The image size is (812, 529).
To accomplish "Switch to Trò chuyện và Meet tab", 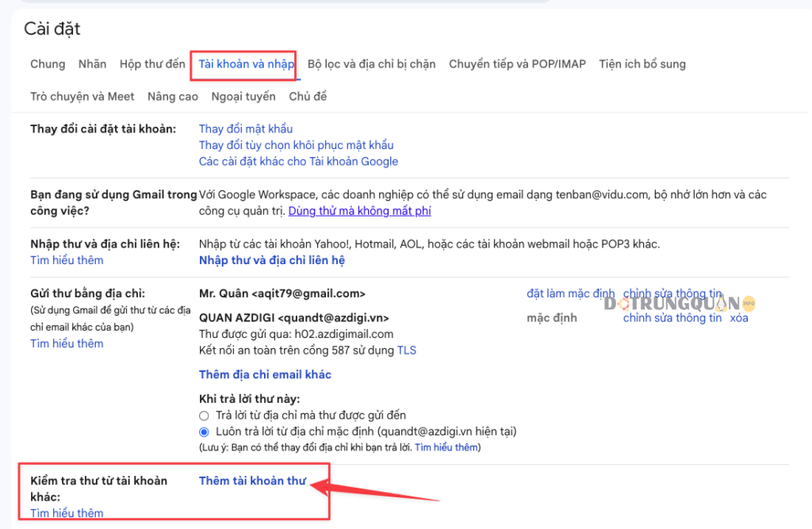I will [82, 97].
